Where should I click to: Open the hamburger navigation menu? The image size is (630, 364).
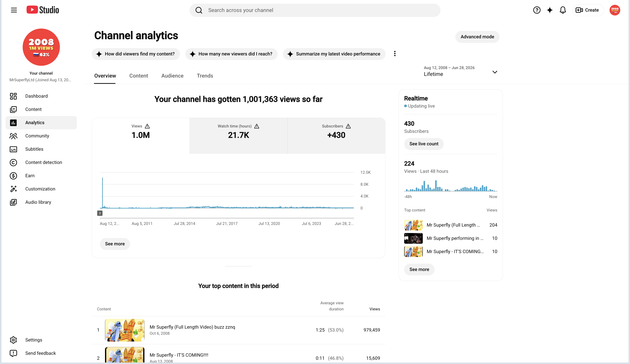[14, 10]
